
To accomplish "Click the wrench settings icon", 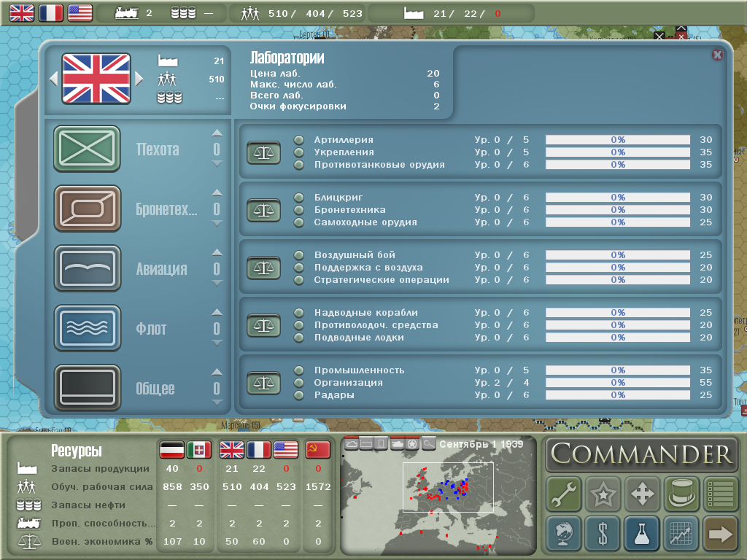I will 563,494.
